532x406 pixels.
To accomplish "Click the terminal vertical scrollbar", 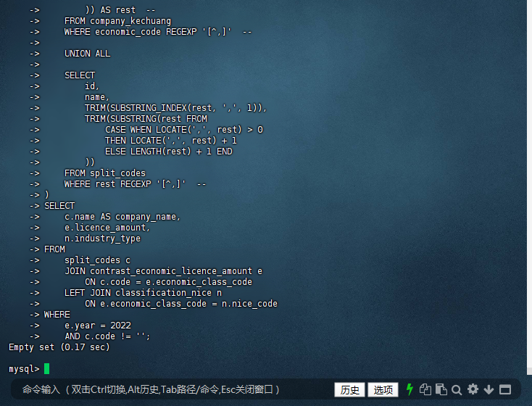I will click(x=529, y=187).
